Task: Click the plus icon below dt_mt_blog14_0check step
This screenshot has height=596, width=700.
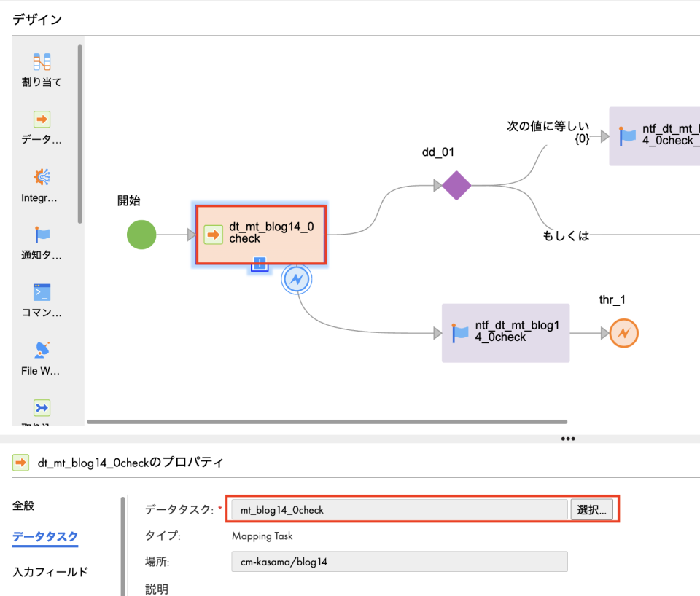Action: pyautogui.click(x=260, y=265)
